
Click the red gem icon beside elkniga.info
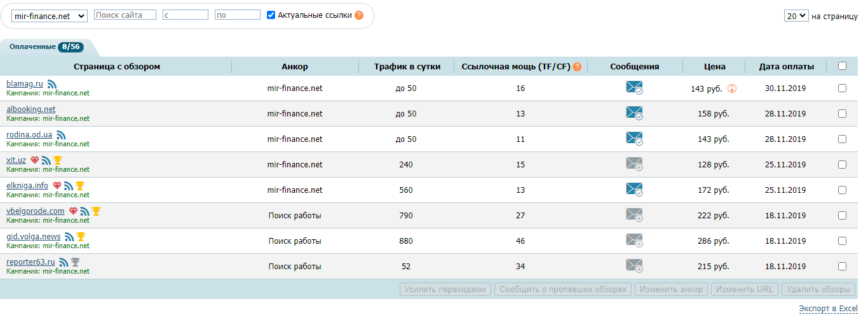point(57,186)
